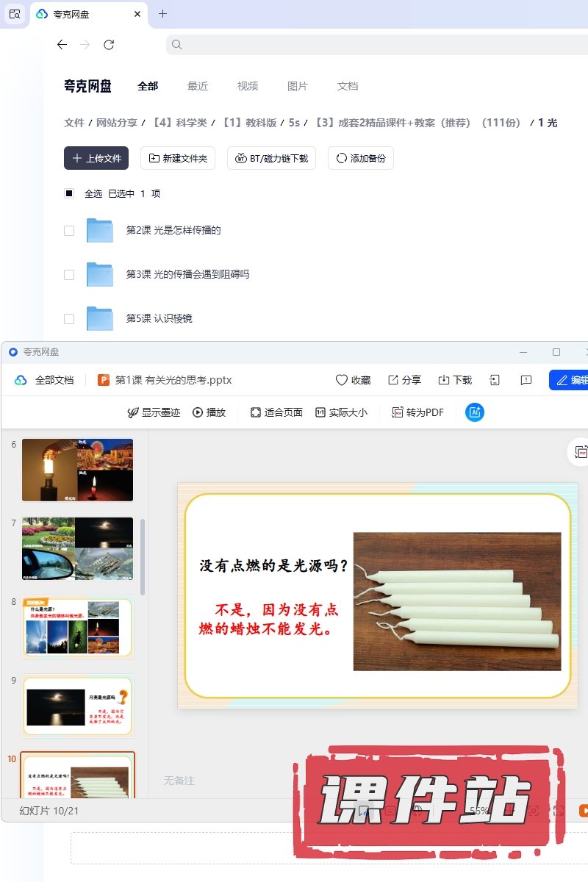Click the feedback message icon
Viewport: 588px width, 882px height.
point(526,380)
